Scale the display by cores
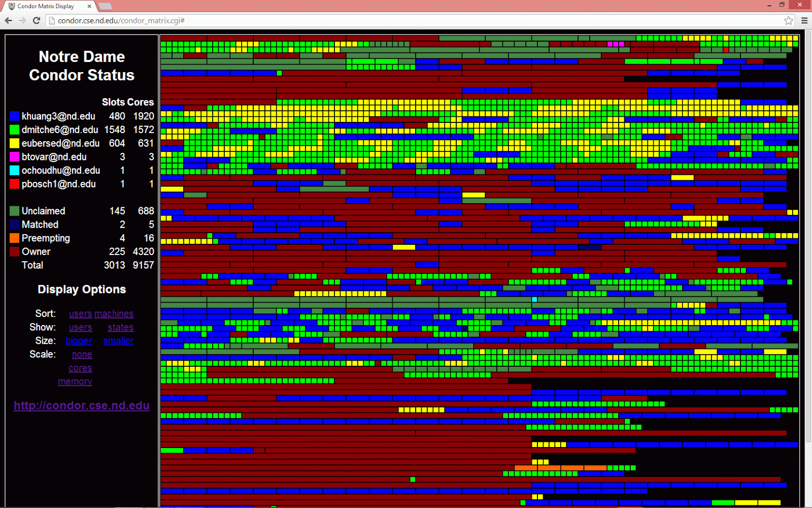The width and height of the screenshot is (812, 508). tap(80, 368)
